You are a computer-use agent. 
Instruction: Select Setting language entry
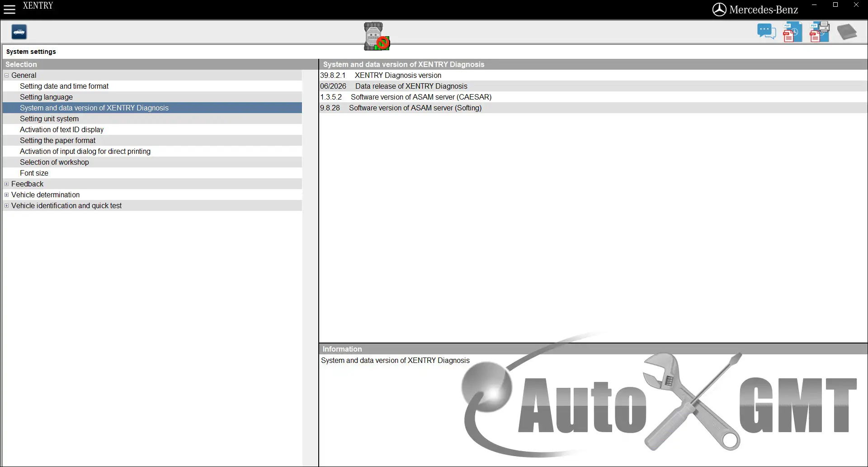point(152,97)
